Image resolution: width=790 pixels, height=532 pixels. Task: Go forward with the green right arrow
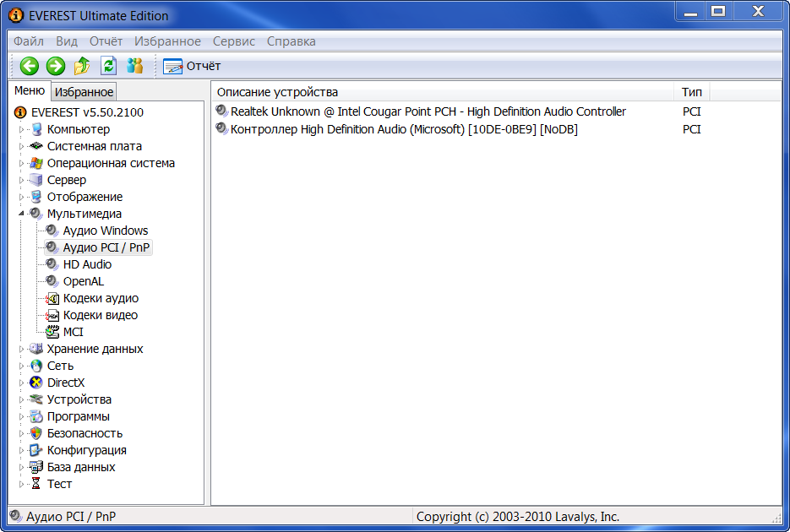pyautogui.click(x=56, y=66)
